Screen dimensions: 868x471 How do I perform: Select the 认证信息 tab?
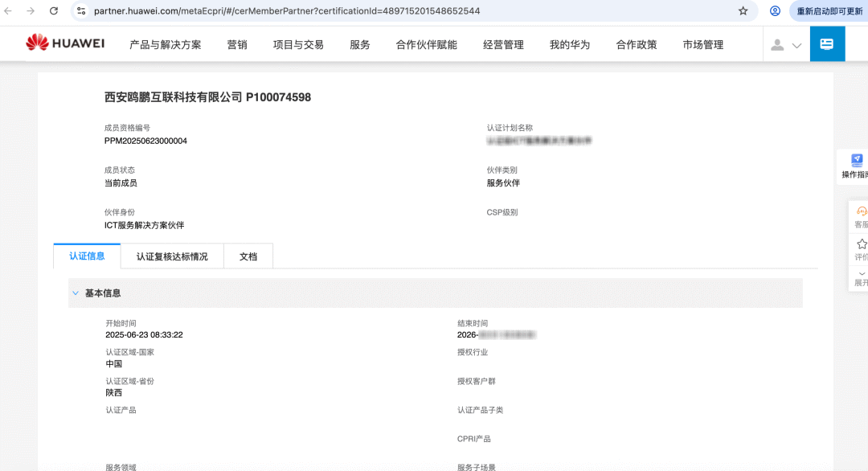point(87,256)
